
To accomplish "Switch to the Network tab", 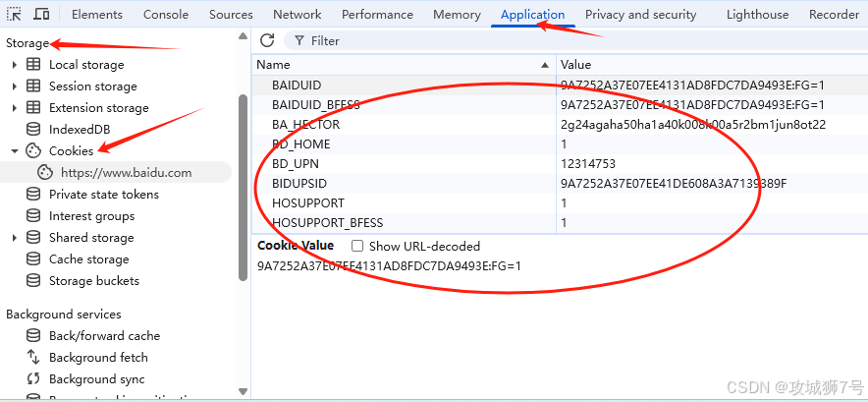I will (x=298, y=15).
